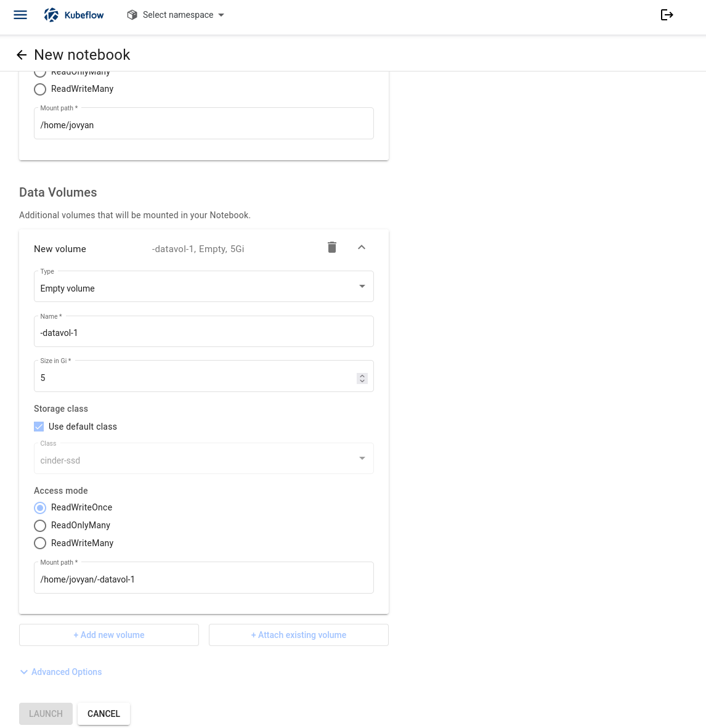Screen dimensions: 706x728
Task: Open the hamburger main menu
Action: [x=20, y=15]
